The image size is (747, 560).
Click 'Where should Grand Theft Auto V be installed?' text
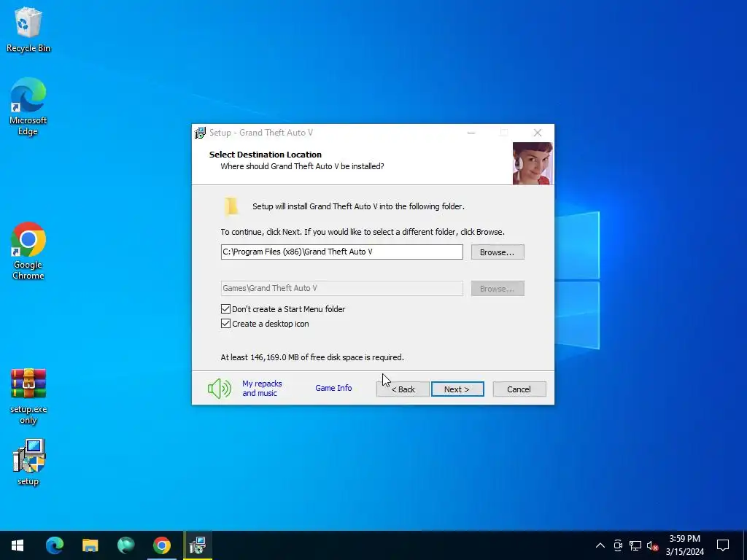click(302, 166)
